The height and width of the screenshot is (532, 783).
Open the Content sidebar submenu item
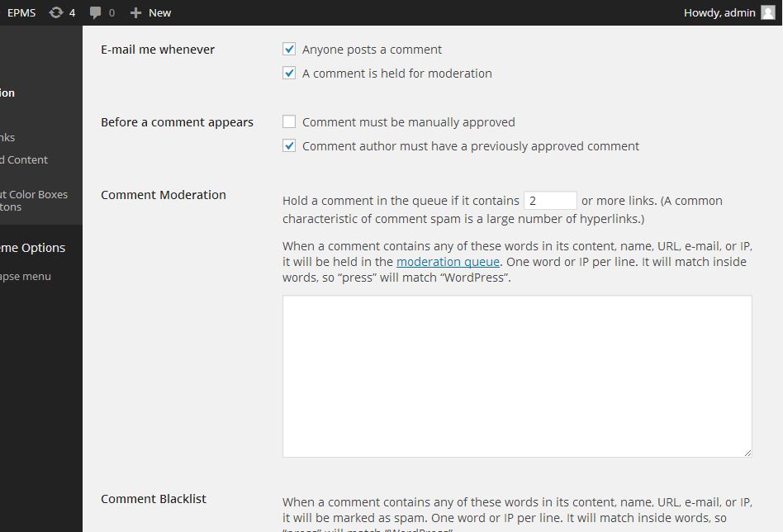(x=25, y=160)
